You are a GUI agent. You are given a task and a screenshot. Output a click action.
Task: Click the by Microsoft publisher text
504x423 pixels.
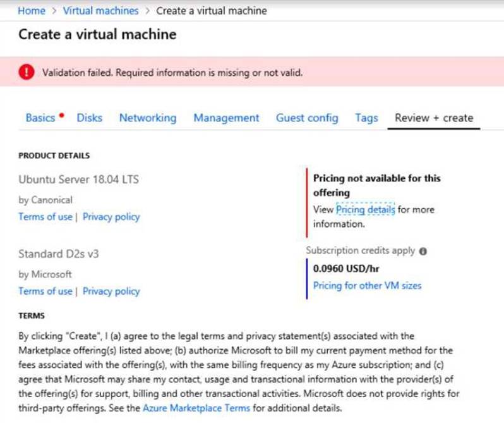45,274
